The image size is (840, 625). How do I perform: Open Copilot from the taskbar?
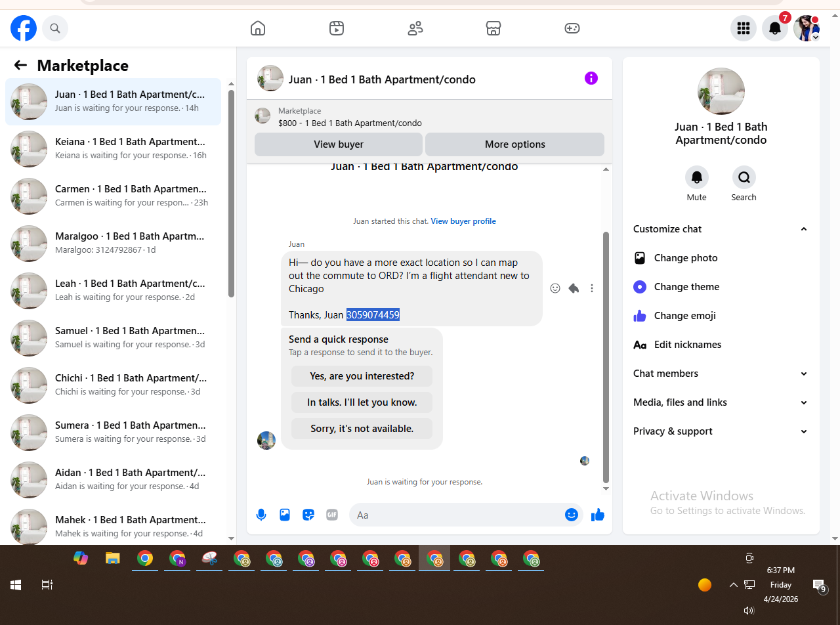[x=81, y=559]
